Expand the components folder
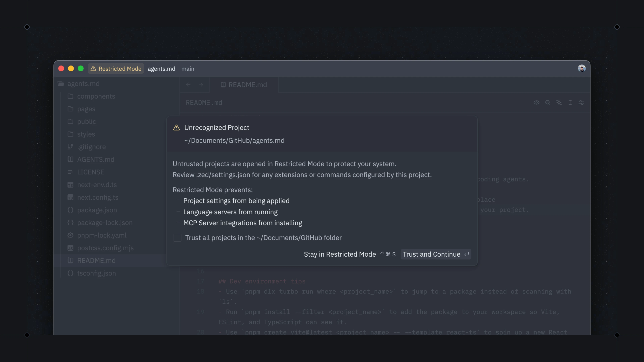Screen dimensions: 644x362 96,96
